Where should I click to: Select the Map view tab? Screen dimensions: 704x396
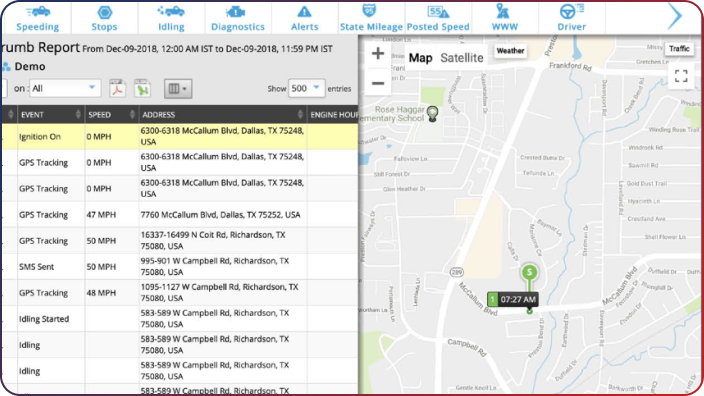point(420,58)
